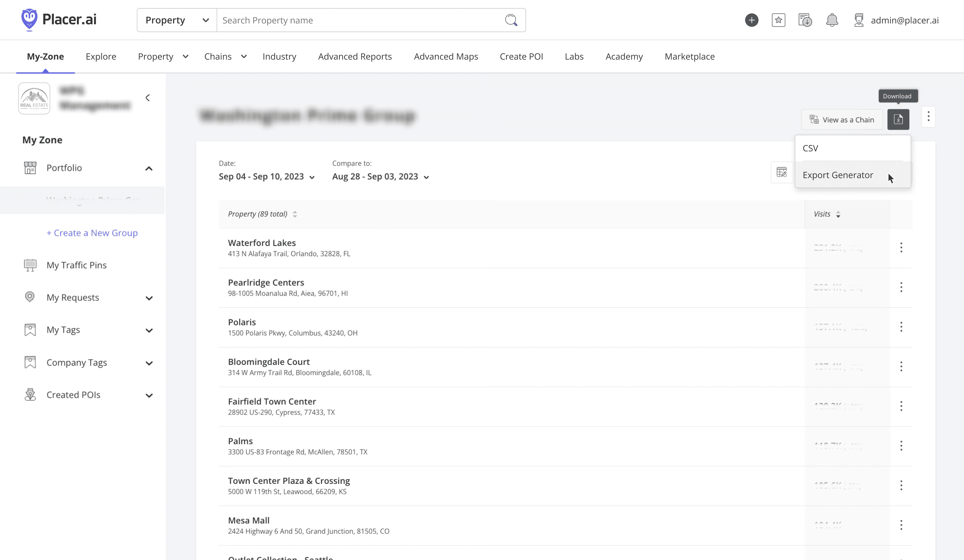The image size is (964, 560).
Task: Select Export Generator from download menu
Action: [x=837, y=175]
